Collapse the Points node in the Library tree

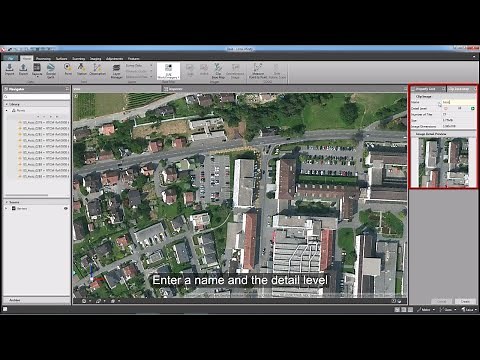pos(7,110)
